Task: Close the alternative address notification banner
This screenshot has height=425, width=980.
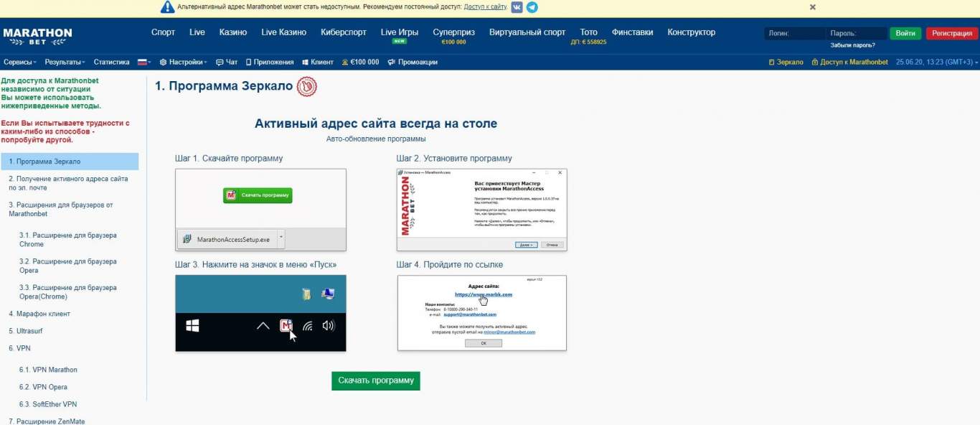Action: click(812, 7)
